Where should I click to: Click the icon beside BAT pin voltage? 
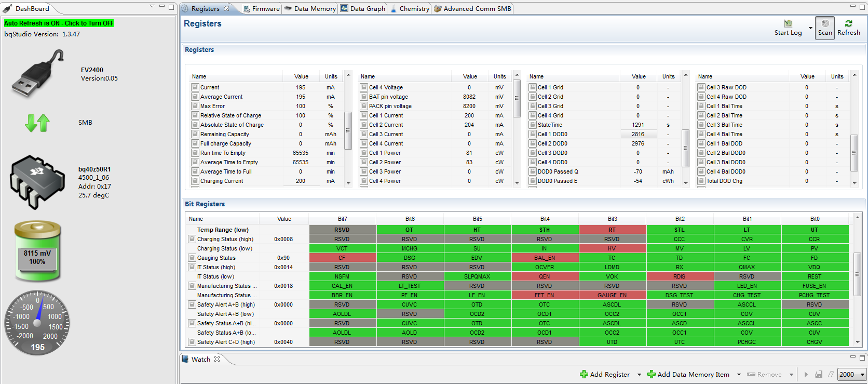[x=364, y=97]
